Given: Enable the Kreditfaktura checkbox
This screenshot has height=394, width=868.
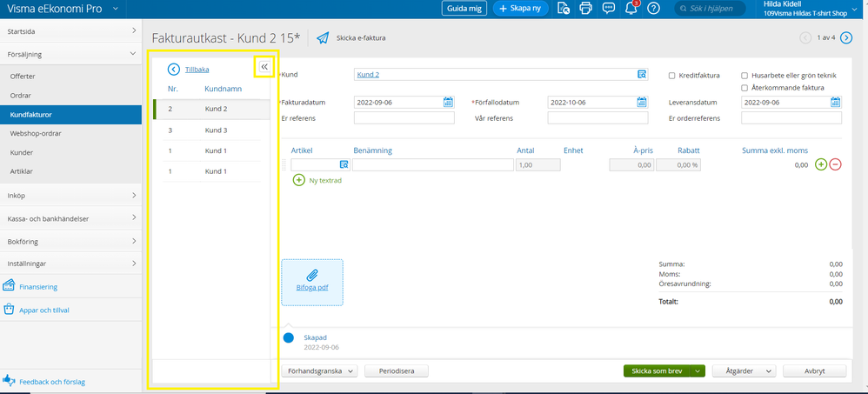Looking at the screenshot, I should click(x=672, y=76).
